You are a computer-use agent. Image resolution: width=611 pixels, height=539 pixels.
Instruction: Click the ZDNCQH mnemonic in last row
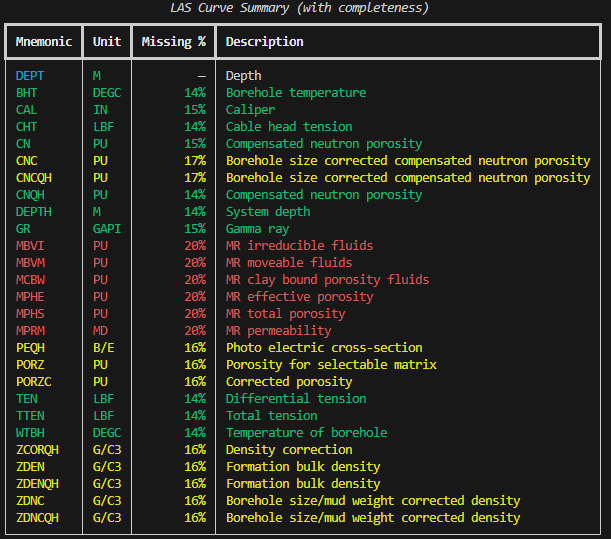pos(37,518)
